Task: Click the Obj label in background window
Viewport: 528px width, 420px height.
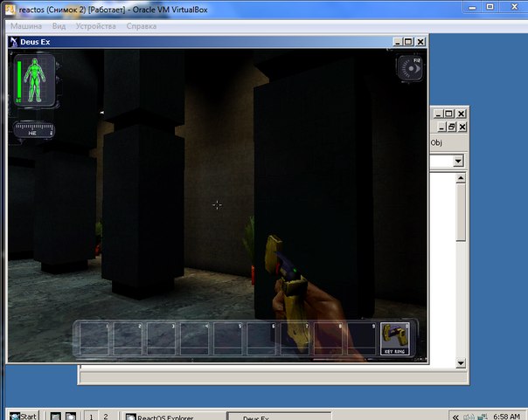Action: coord(436,142)
